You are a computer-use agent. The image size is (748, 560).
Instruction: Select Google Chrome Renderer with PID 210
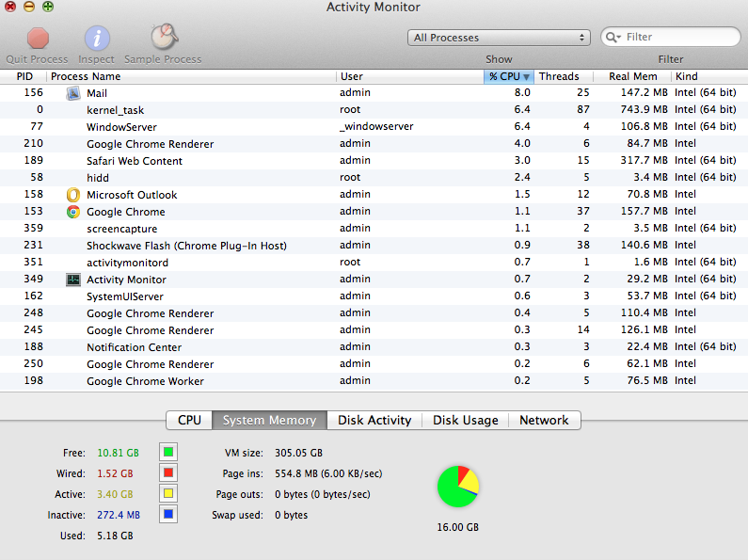(x=374, y=144)
